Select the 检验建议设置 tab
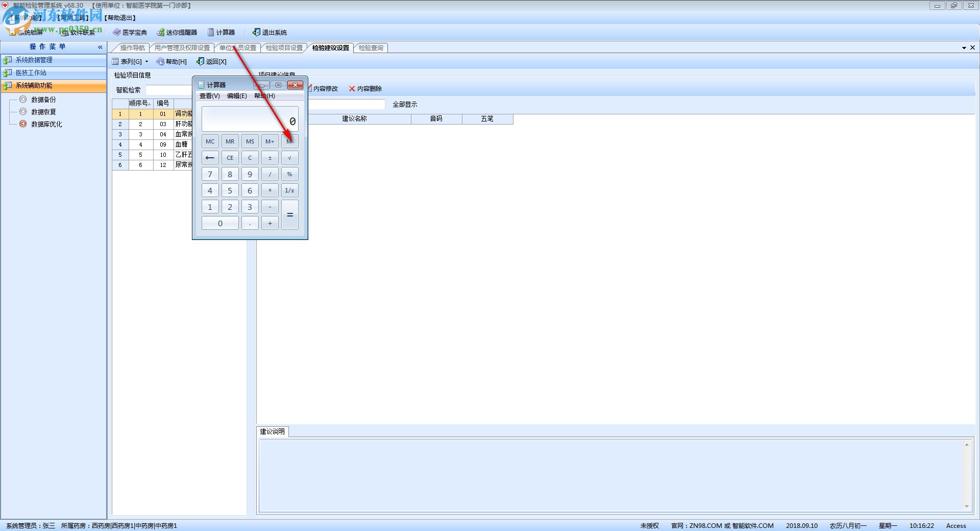Screen dimensions: 980x531 click(330, 47)
